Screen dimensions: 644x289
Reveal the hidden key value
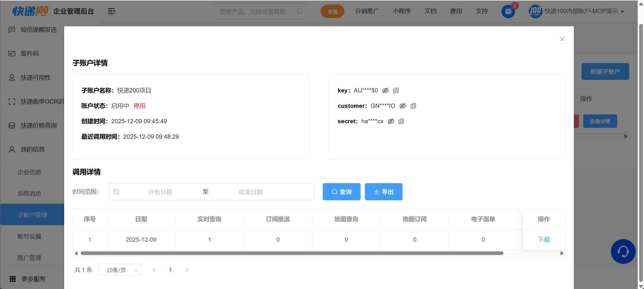[x=385, y=90]
